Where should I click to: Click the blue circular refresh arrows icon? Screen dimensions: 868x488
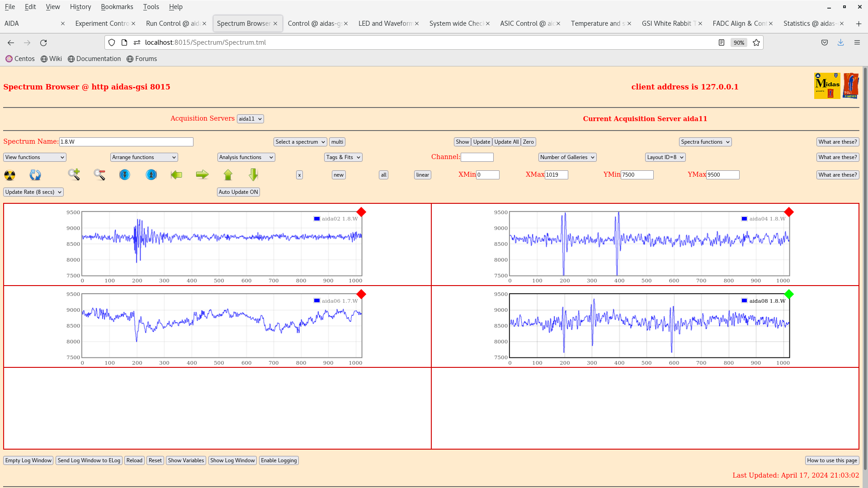tap(35, 175)
